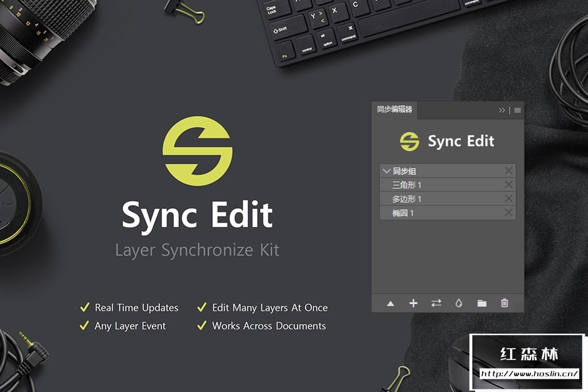Click the sync arrows icon in the panel footer
This screenshot has height=392, width=588.
(436, 303)
